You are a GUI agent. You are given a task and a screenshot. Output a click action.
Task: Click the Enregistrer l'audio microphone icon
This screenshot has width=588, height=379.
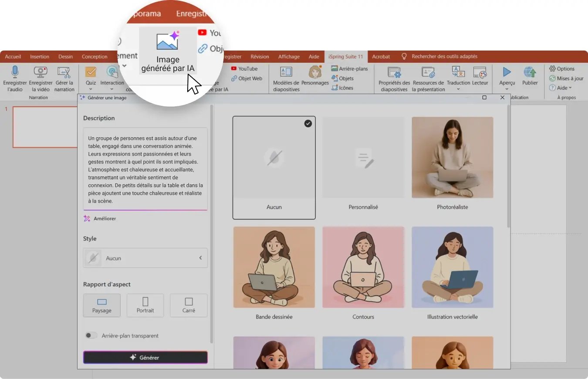coord(15,72)
